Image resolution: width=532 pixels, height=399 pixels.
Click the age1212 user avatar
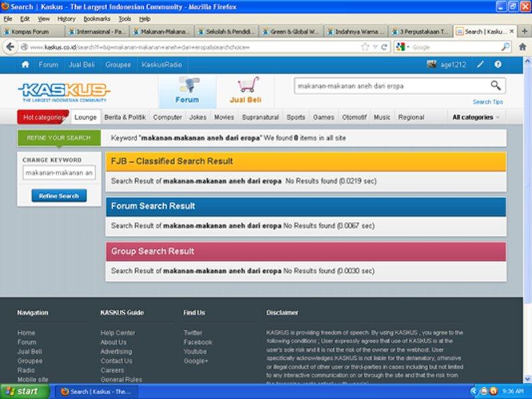tap(431, 64)
